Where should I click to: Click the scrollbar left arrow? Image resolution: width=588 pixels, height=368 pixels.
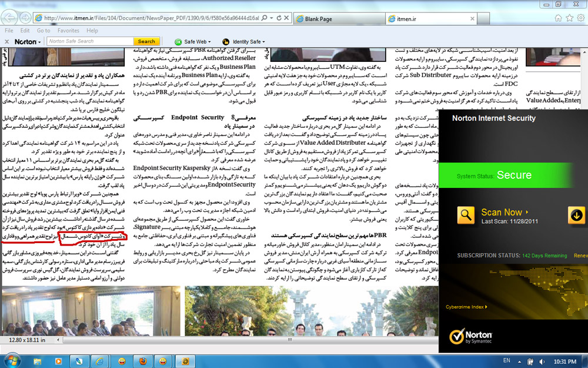58,340
